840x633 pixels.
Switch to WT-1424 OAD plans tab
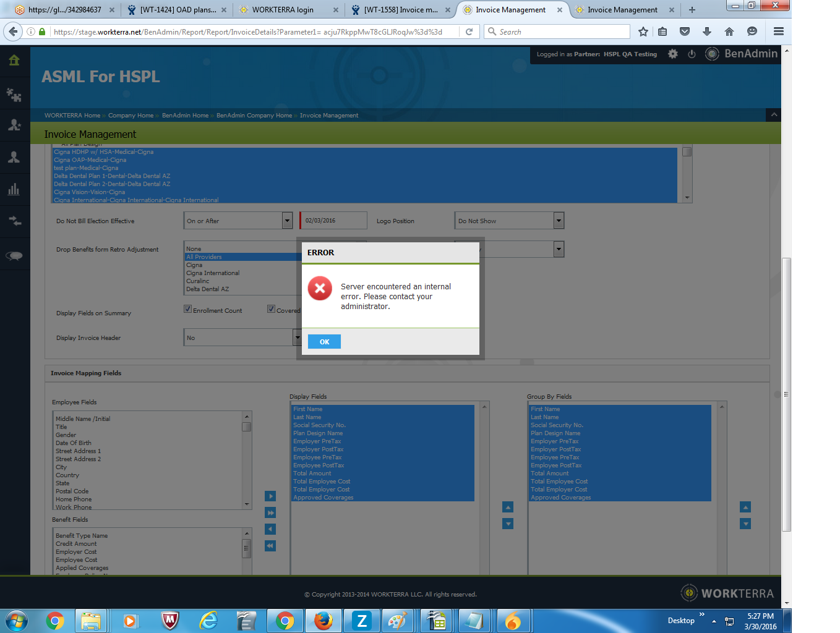[178, 10]
